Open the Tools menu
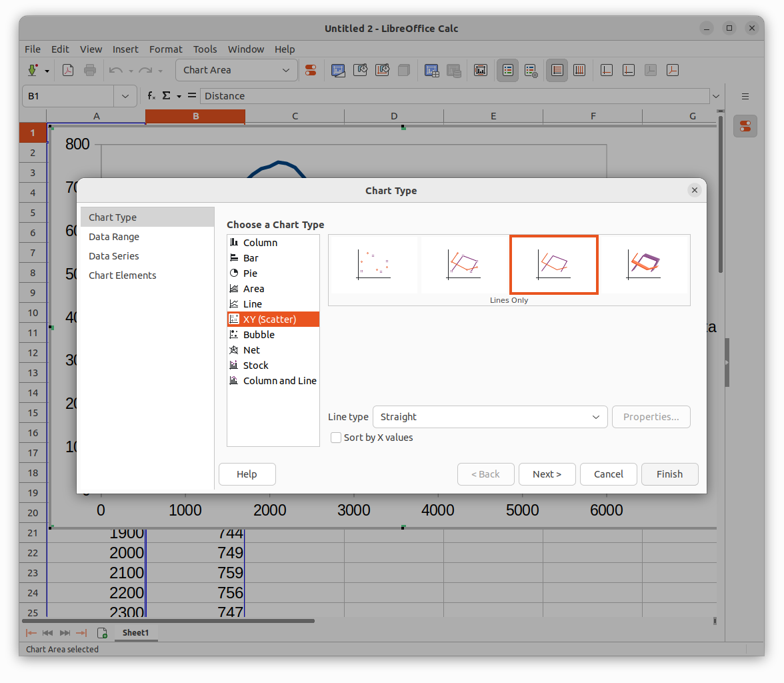Image resolution: width=784 pixels, height=683 pixels. pyautogui.click(x=205, y=49)
